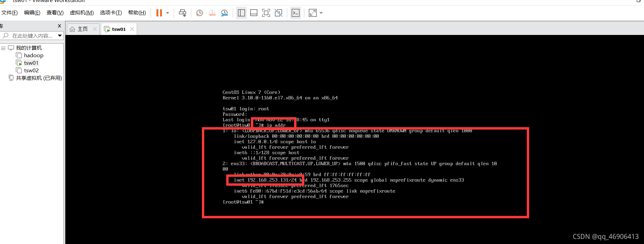
Task: Switch to the 主页 tab
Action: (83, 29)
